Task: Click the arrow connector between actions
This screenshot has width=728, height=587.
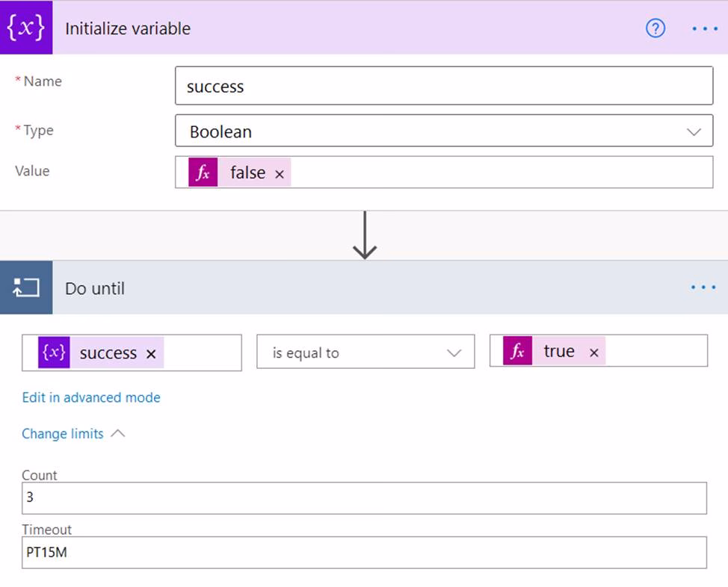Action: pyautogui.click(x=364, y=236)
